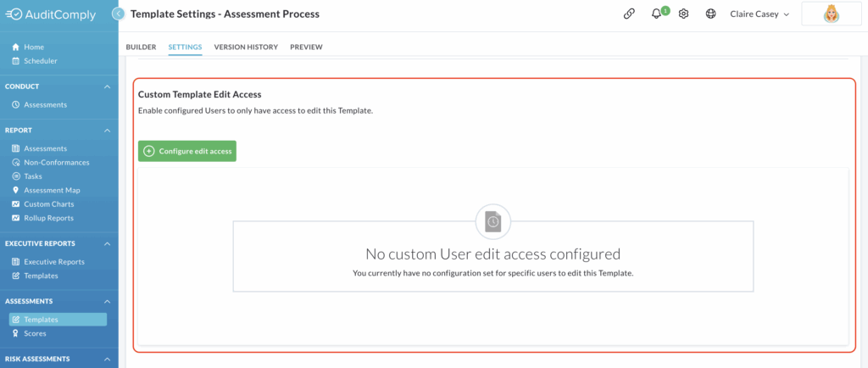868x368 pixels.
Task: Collapse the EXECUTIVE REPORTS section chevron
Action: (108, 243)
